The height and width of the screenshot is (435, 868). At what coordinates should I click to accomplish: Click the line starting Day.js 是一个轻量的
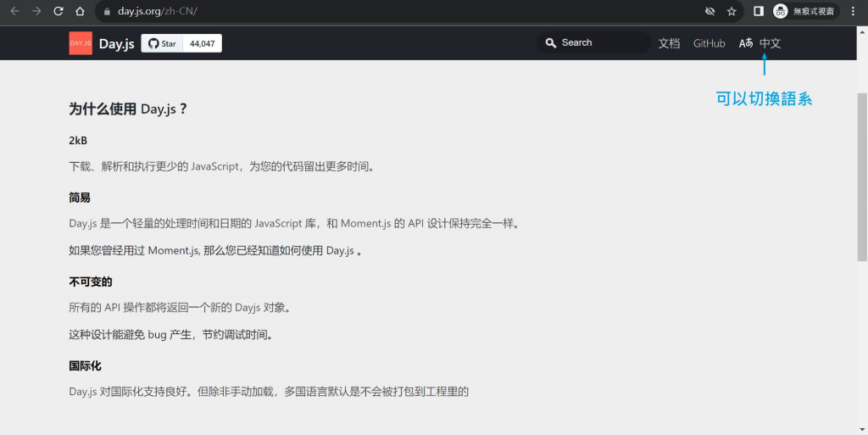point(295,224)
